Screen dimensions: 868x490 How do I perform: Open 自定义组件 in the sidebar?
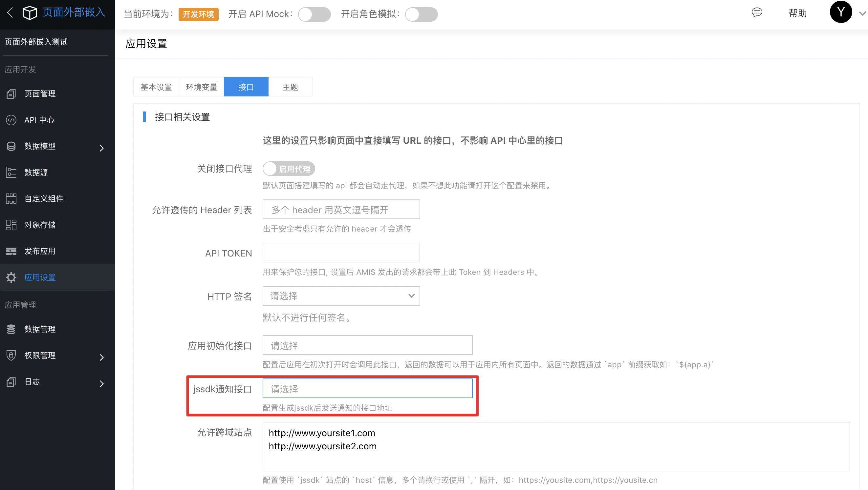pos(44,199)
